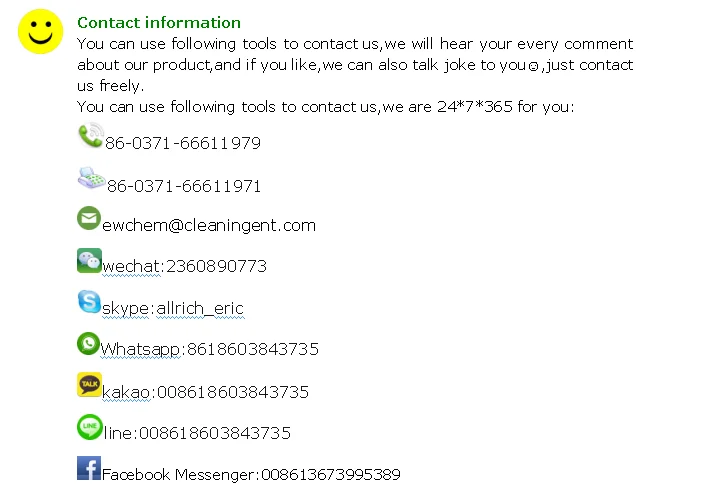The width and height of the screenshot is (726, 500).
Task: Click the green Contact information heading
Action: click(x=159, y=23)
